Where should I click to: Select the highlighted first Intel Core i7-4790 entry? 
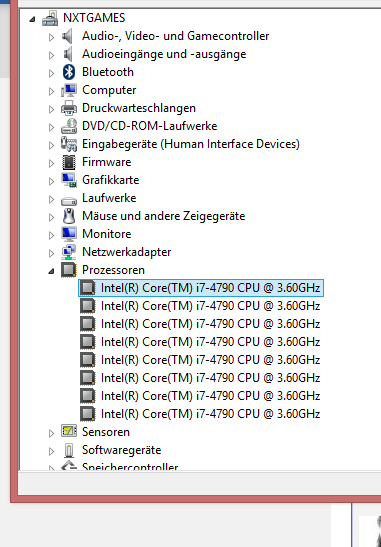[201, 288]
